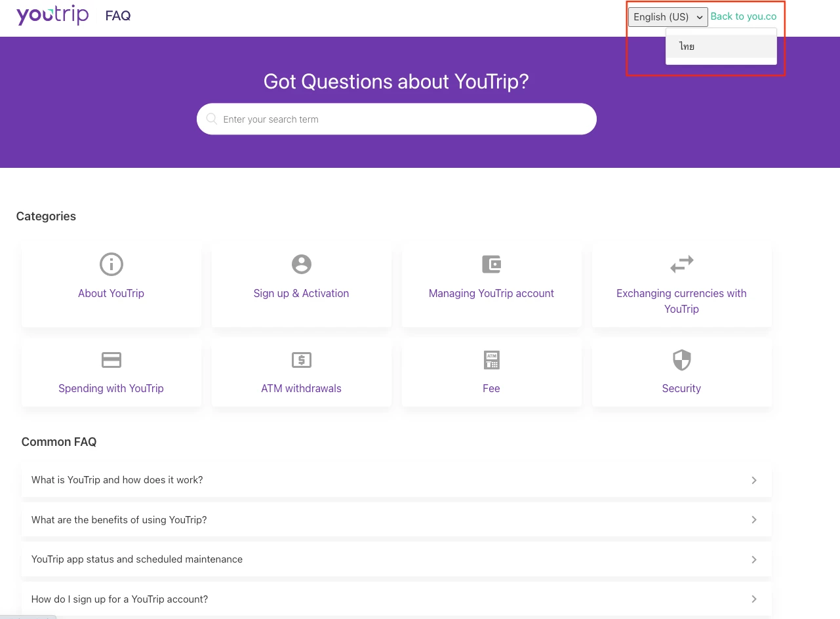Expand the 'benefits of using YouTrip' chevron

pos(754,520)
